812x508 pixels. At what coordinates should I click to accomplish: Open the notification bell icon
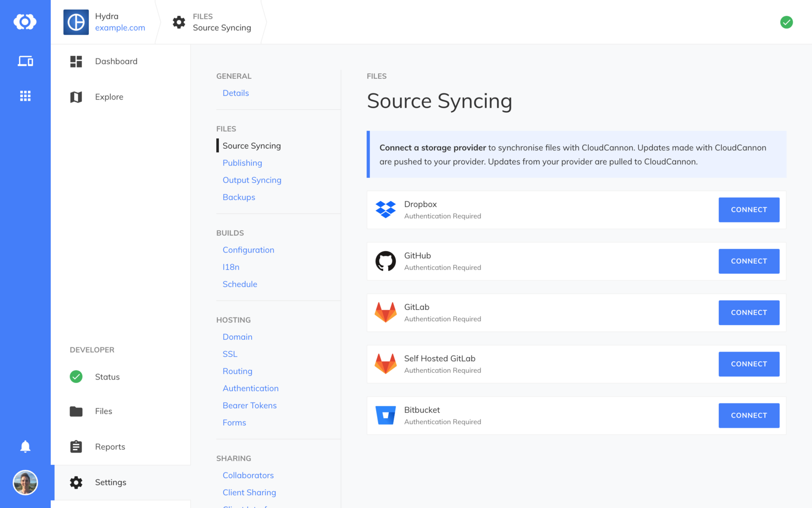[x=25, y=447]
